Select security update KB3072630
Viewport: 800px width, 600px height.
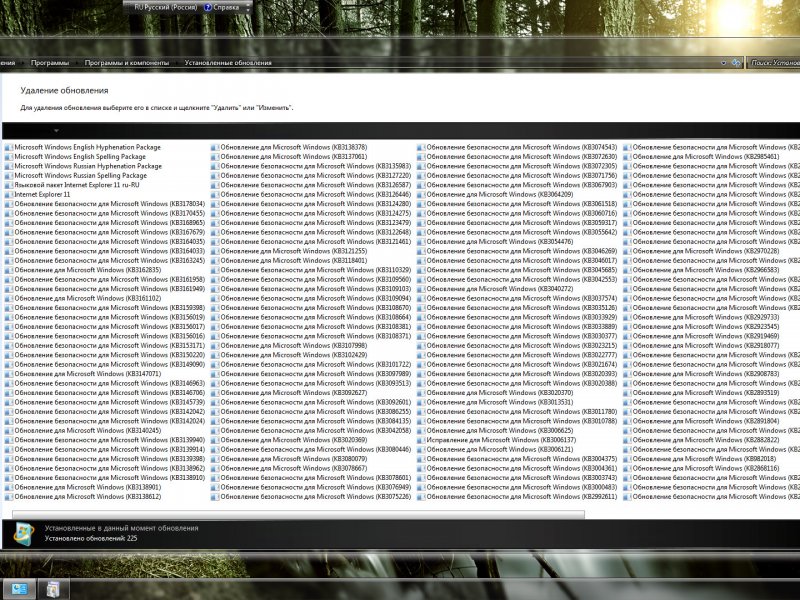click(x=522, y=157)
